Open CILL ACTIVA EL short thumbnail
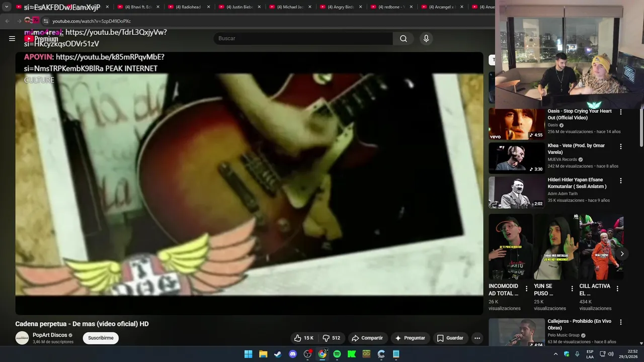This screenshot has width=644, height=362. point(601,247)
